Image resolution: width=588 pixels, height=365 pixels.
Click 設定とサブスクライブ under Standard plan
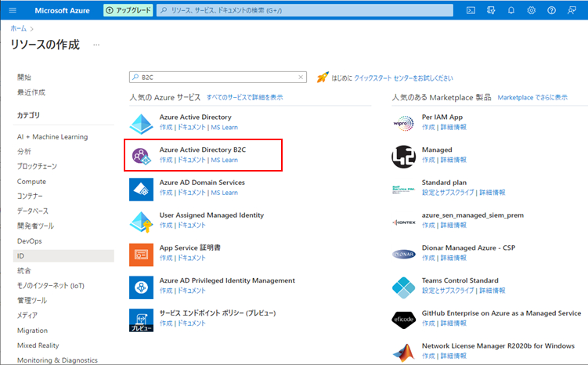(x=448, y=193)
